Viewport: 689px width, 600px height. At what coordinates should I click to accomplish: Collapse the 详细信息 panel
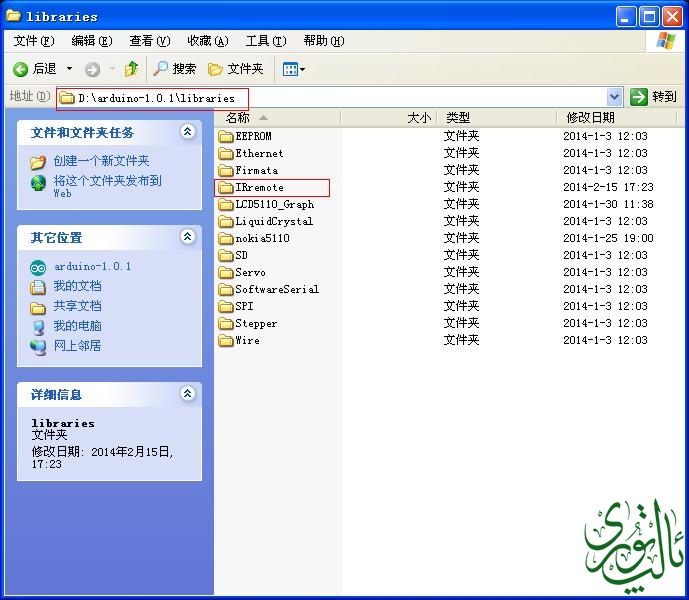click(188, 393)
